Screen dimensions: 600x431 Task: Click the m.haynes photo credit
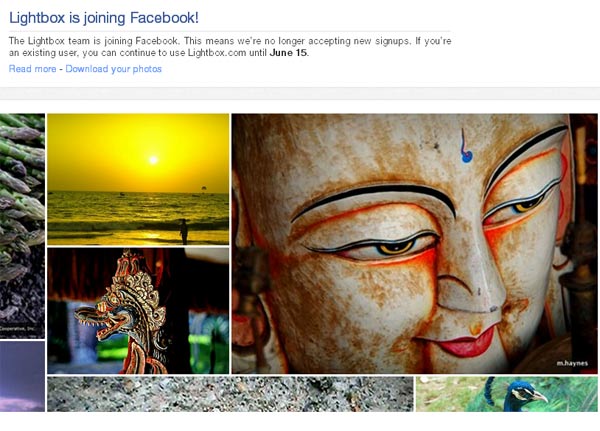[x=572, y=363]
